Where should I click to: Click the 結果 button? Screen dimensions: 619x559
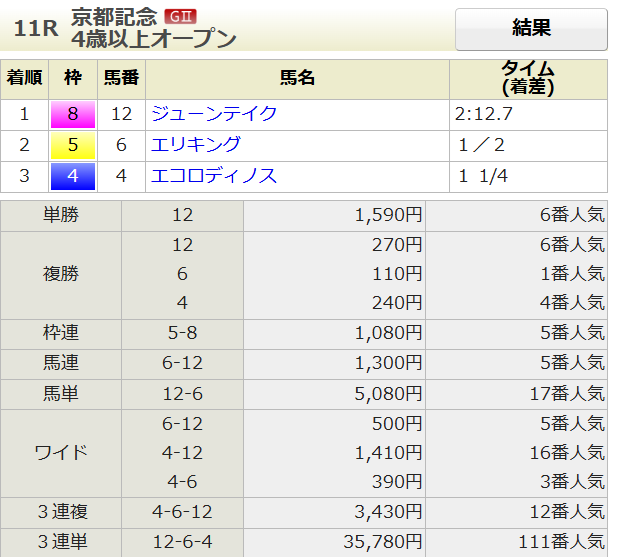coord(531,29)
